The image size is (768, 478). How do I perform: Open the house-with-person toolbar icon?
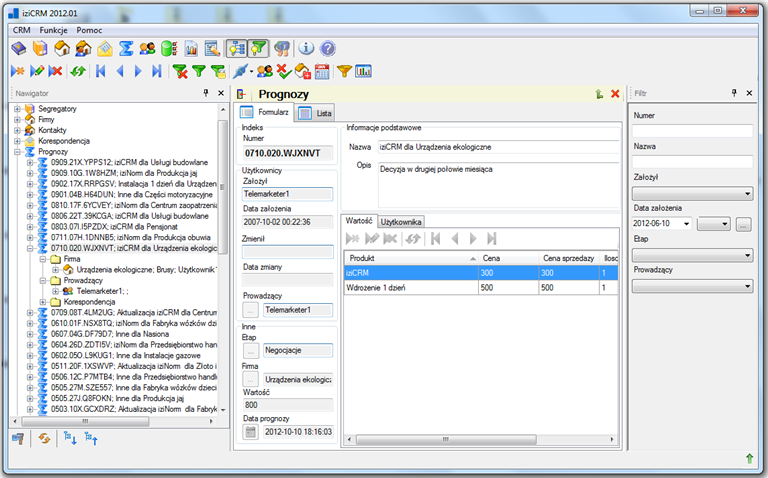click(83, 48)
